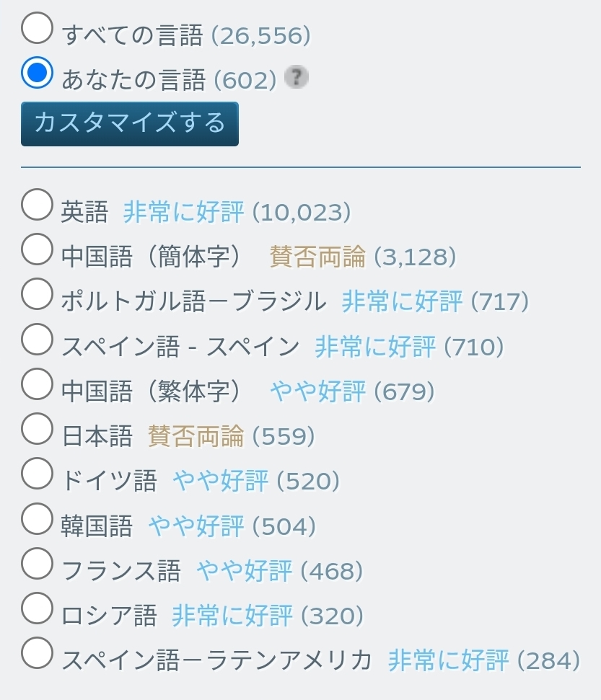Choose the ドイツ語 radio option

click(37, 474)
